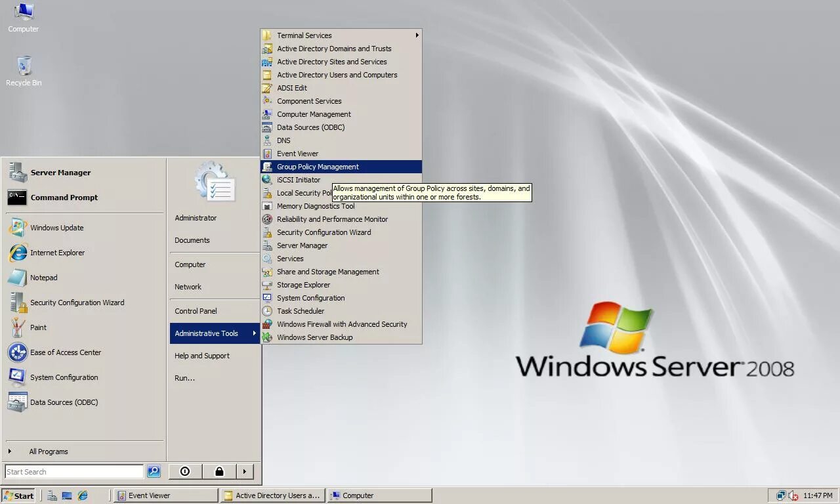Screen dimensions: 840x504
Task: Click the magnifier search icon
Action: pos(154,471)
